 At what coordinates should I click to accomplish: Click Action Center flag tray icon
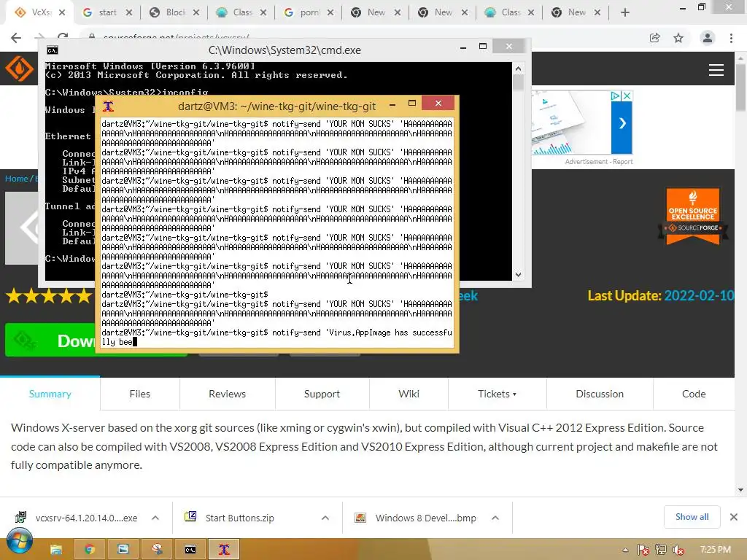click(643, 550)
